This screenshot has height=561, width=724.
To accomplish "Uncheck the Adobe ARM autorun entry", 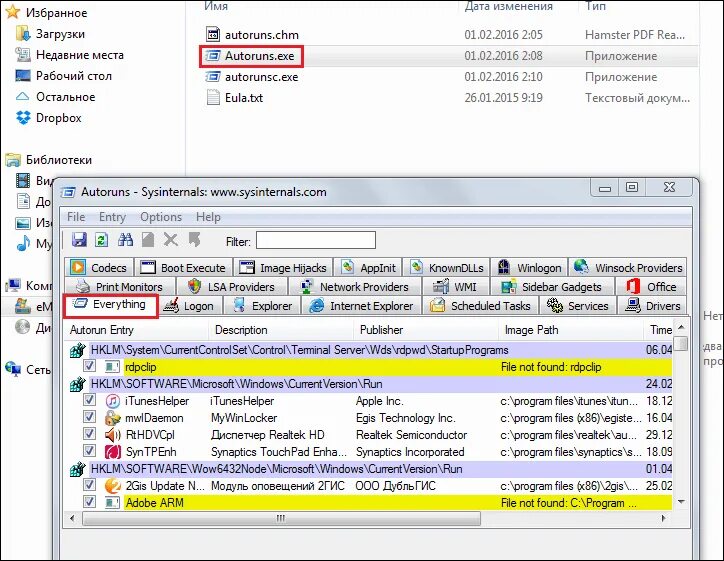I will click(89, 502).
